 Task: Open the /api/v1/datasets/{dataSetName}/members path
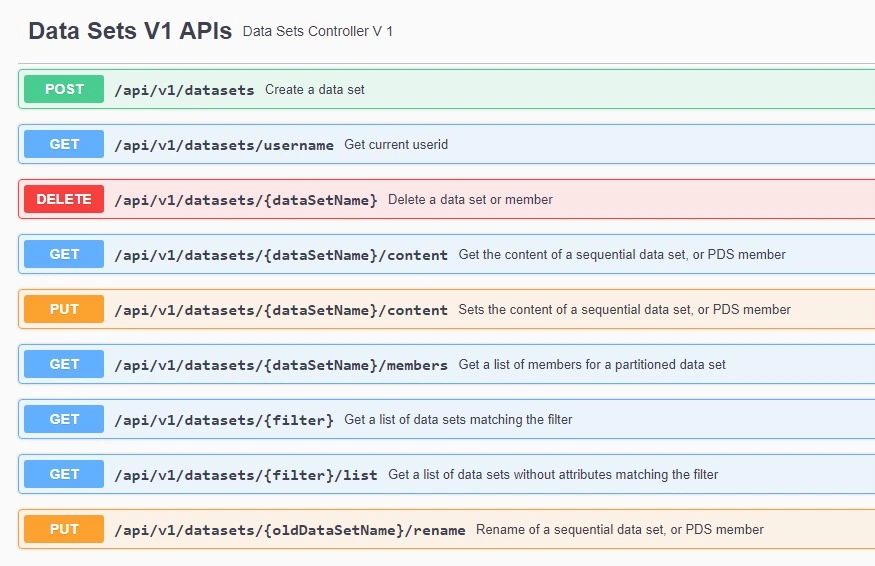281,365
